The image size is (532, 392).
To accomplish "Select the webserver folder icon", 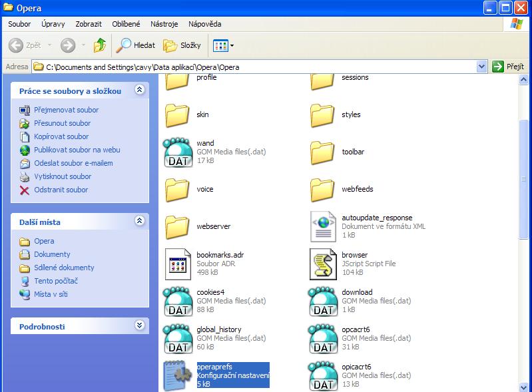I will (178, 226).
